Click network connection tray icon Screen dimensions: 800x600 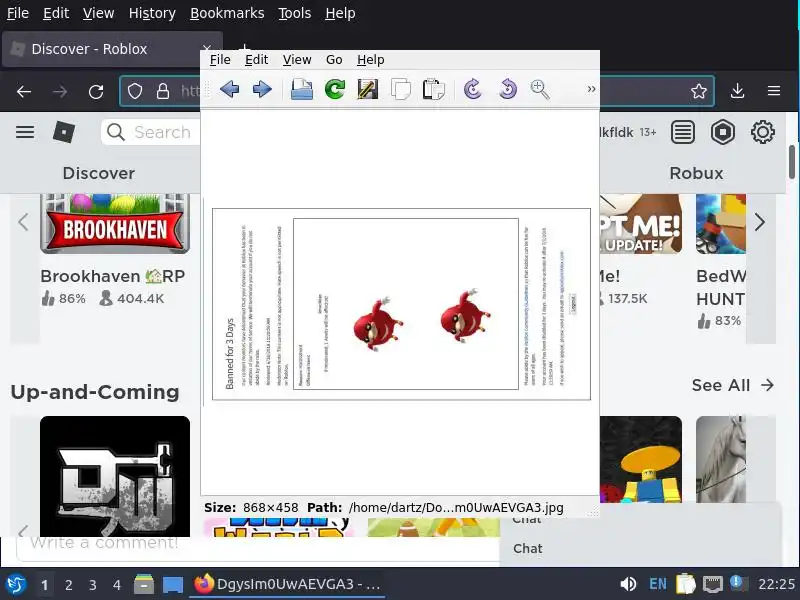(713, 584)
